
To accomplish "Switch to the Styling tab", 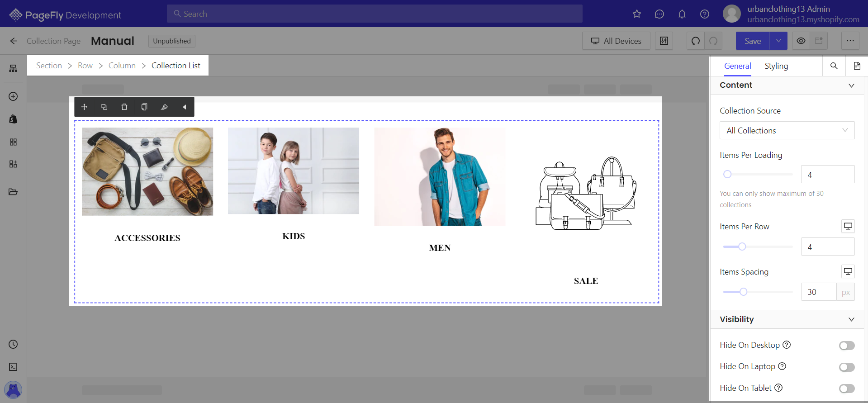I will [776, 66].
